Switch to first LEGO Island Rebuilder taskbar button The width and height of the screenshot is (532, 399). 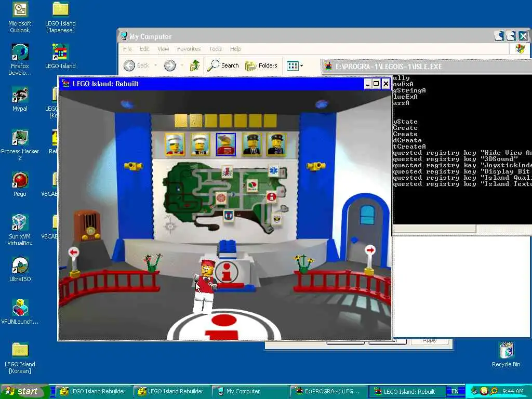(x=94, y=391)
